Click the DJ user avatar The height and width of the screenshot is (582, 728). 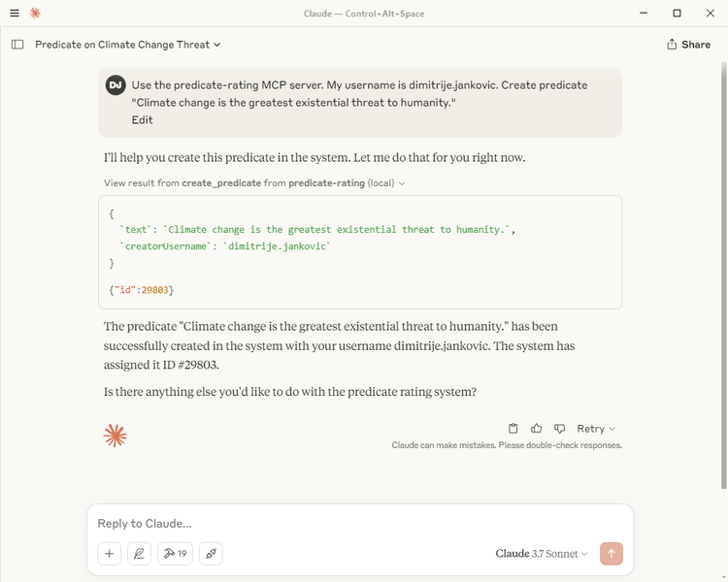click(116, 85)
